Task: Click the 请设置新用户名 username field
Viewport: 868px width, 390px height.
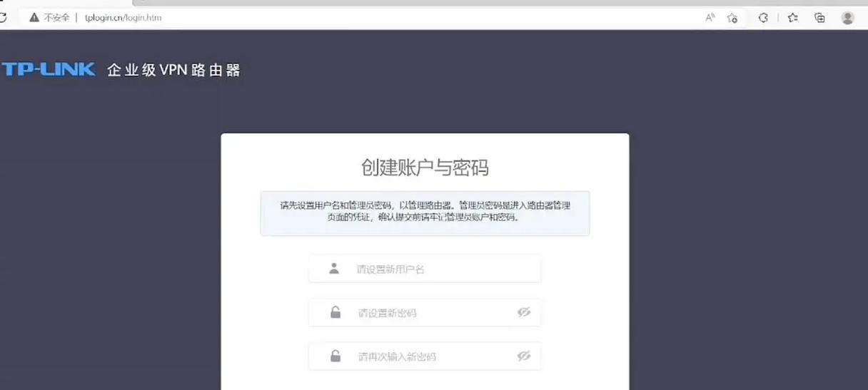Action: 425,269
